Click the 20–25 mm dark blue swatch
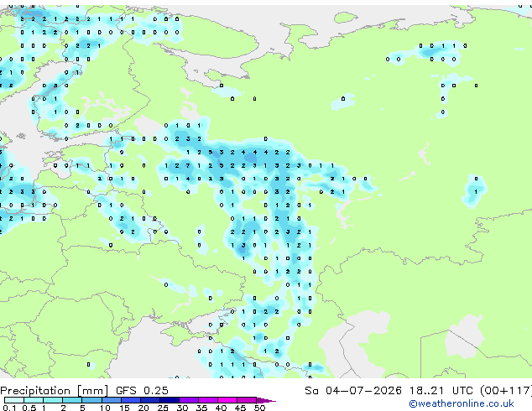 pyautogui.click(x=150, y=400)
